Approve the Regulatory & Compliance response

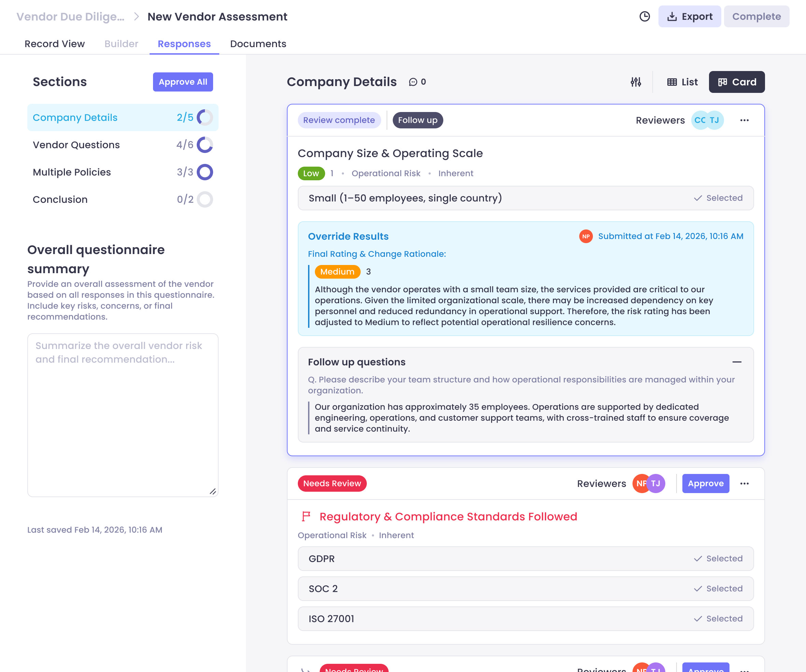(x=706, y=484)
